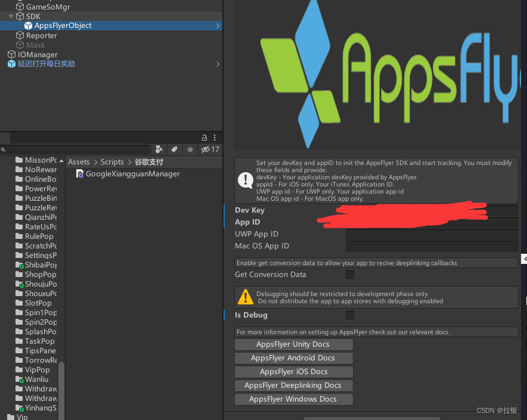Image resolution: width=527 pixels, height=420 pixels.
Task: Click the favorites star icon in search bar
Action: pos(190,149)
